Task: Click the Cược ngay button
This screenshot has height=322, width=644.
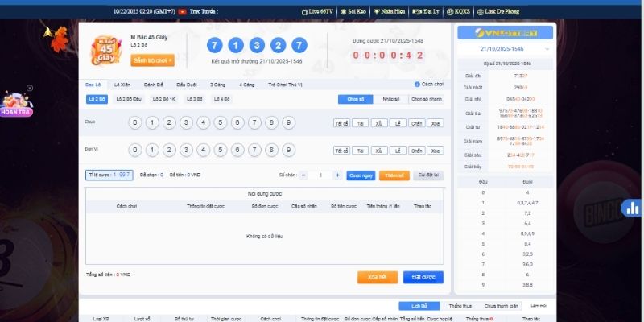Action: tap(361, 175)
